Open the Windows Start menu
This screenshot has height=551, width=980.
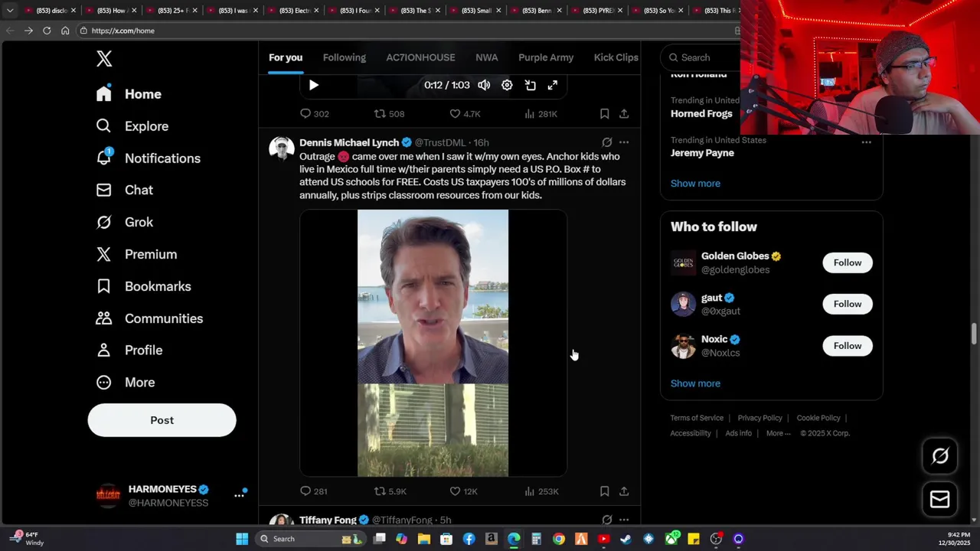point(242,539)
